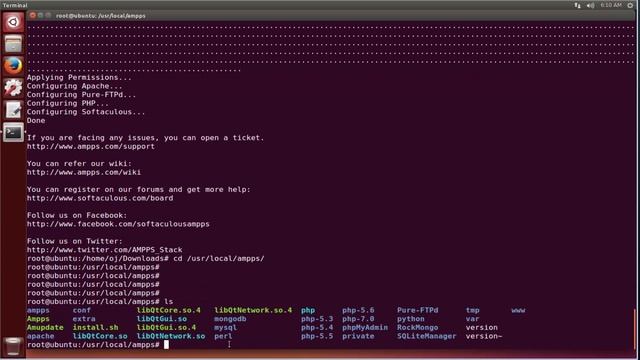This screenshot has height=360, width=640.
Task: Click the 'libQtGui.so.4' entry
Action: (x=166, y=327)
